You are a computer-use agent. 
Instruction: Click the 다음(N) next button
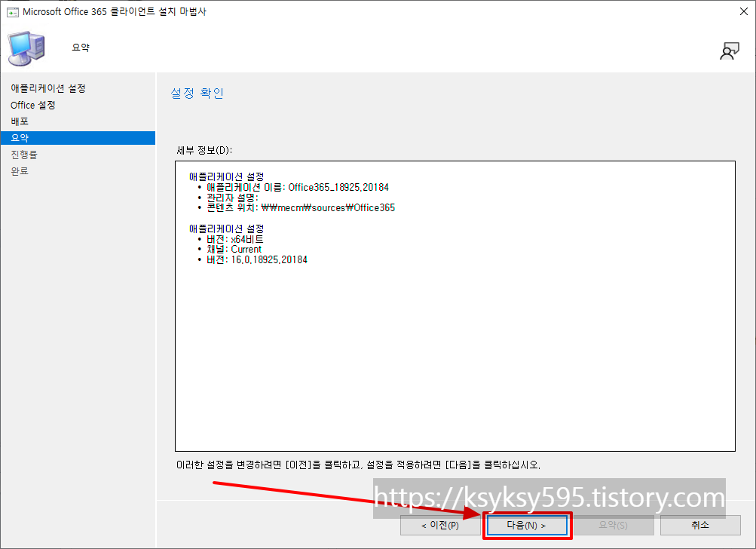pyautogui.click(x=527, y=526)
